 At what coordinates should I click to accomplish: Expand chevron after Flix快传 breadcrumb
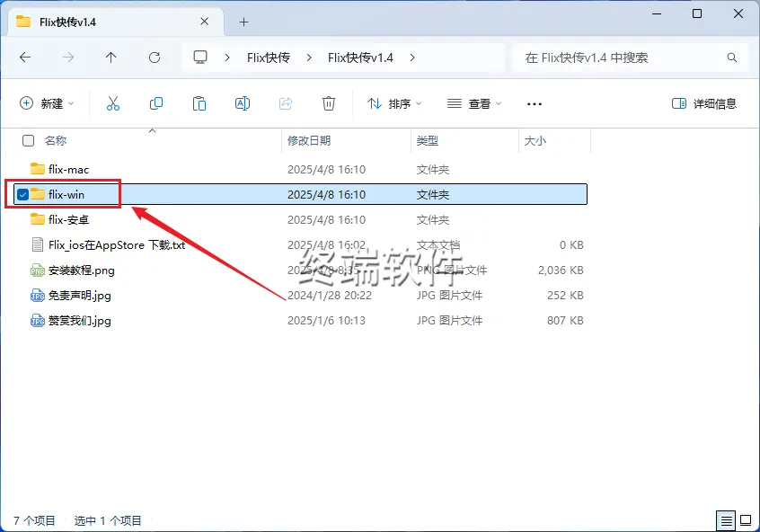pos(309,58)
